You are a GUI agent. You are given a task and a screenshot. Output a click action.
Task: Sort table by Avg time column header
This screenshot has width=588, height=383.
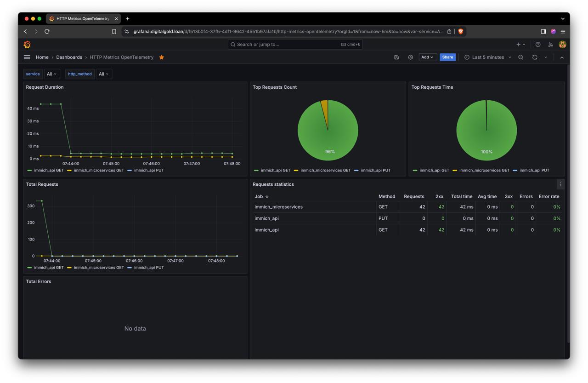(487, 196)
